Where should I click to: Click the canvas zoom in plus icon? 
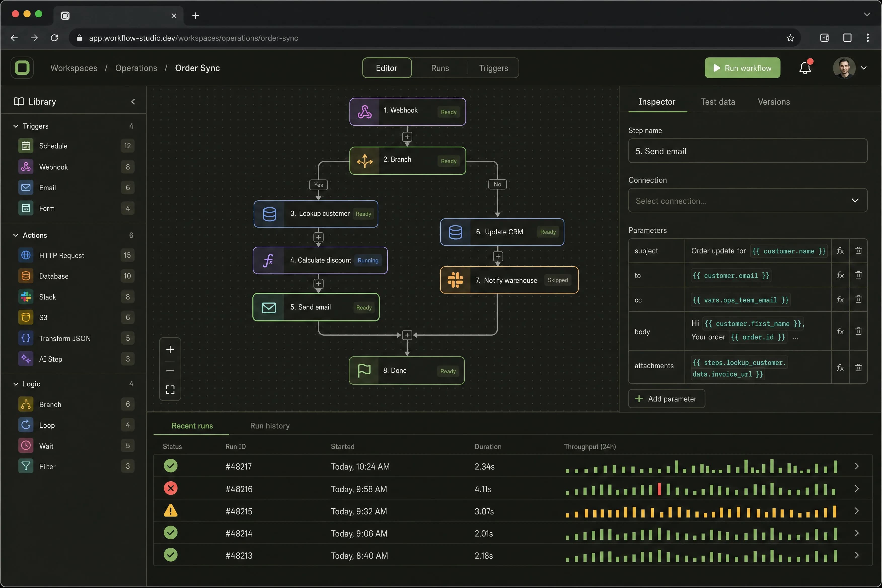(170, 349)
